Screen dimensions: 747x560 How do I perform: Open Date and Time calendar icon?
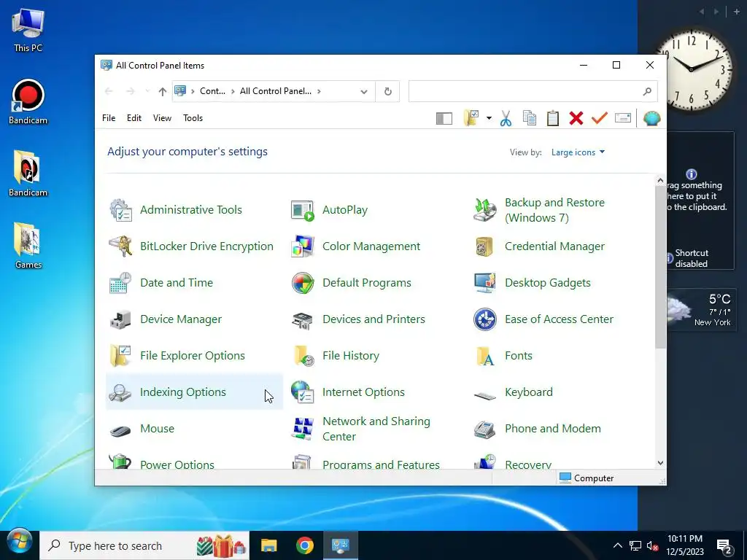(120, 283)
